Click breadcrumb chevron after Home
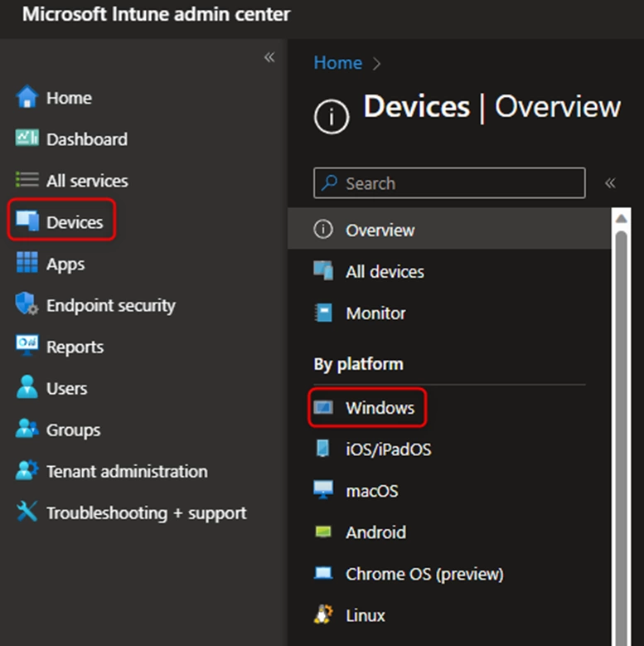The image size is (644, 646). coord(376,64)
